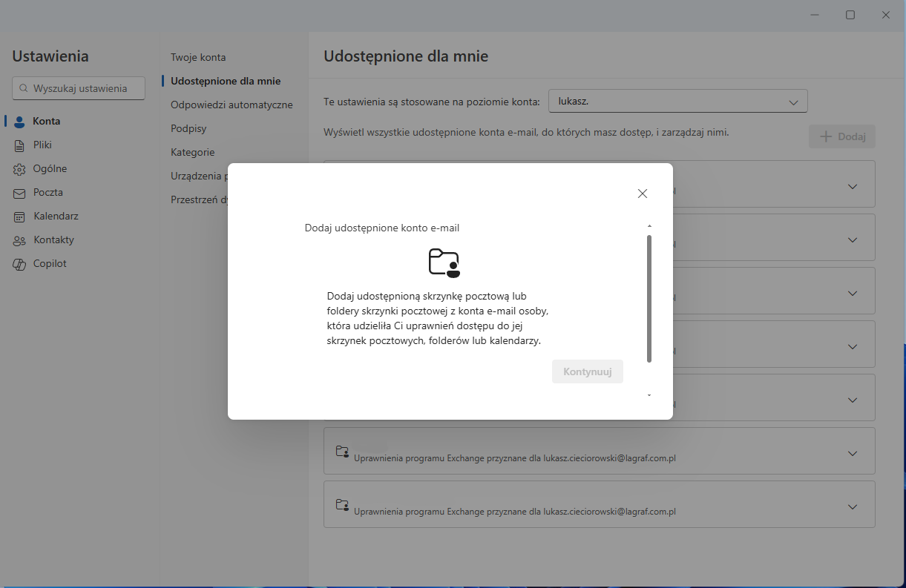This screenshot has width=906, height=588.
Task: Open Odpowiedzi automatyczne settings
Action: click(x=232, y=105)
